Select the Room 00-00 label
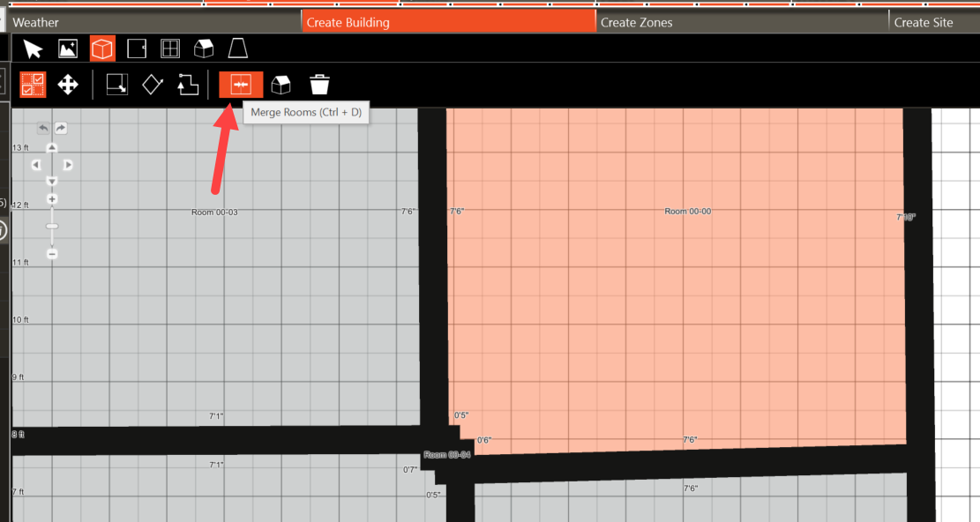The width and height of the screenshot is (980, 522). coord(687,212)
